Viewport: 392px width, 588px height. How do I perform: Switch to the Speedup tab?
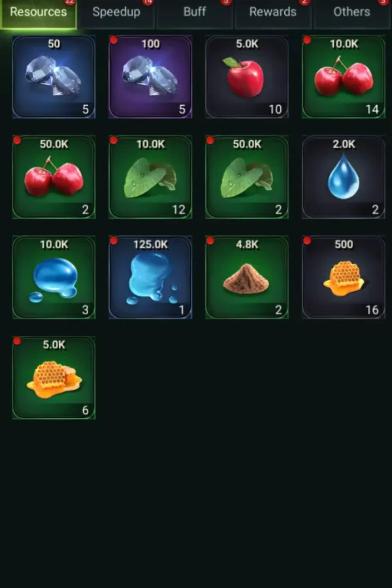116,13
